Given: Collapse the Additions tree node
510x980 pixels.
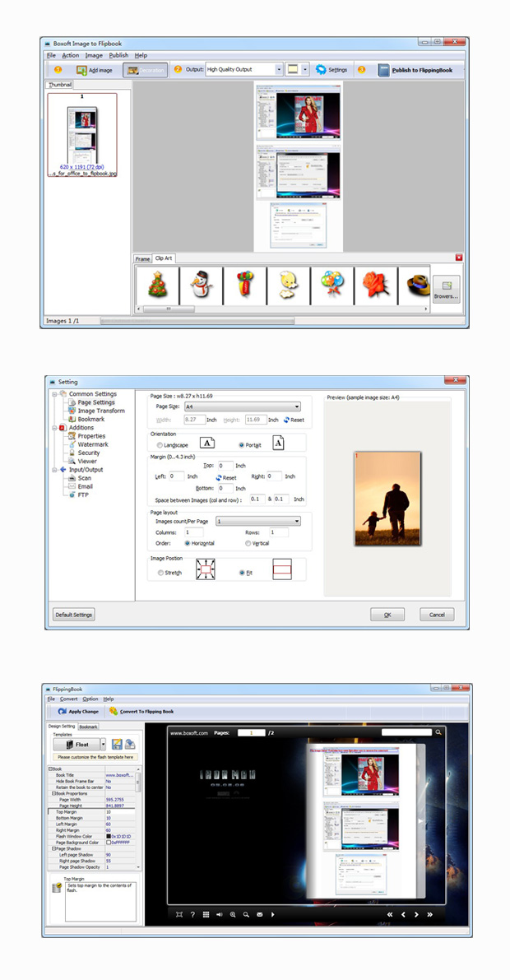Looking at the screenshot, I should point(54,428).
